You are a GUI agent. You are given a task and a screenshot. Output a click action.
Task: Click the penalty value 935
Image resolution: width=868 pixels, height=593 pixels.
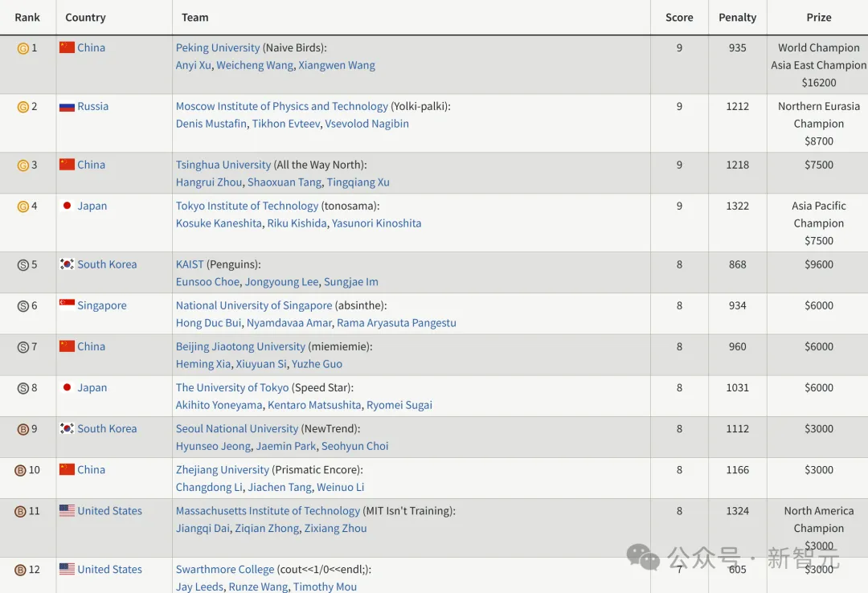click(x=737, y=47)
